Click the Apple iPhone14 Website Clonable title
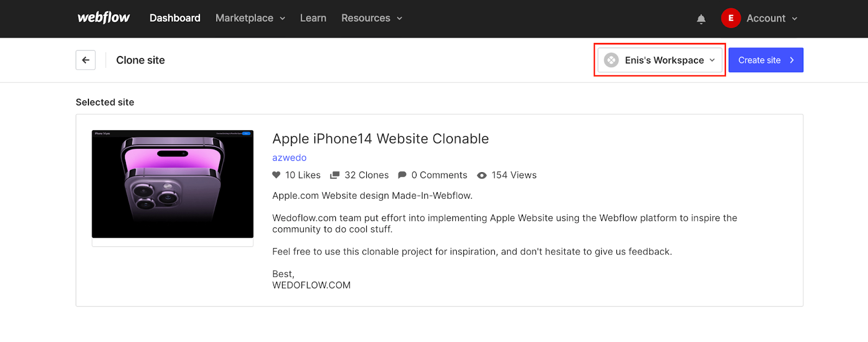 click(x=380, y=139)
